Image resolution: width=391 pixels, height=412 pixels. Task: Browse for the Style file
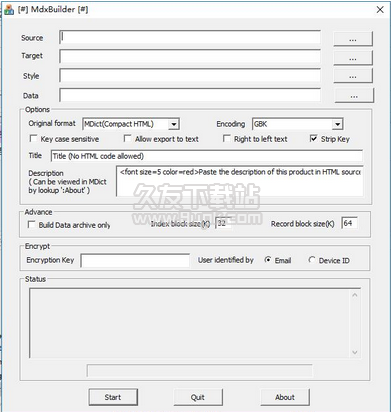[x=353, y=76]
